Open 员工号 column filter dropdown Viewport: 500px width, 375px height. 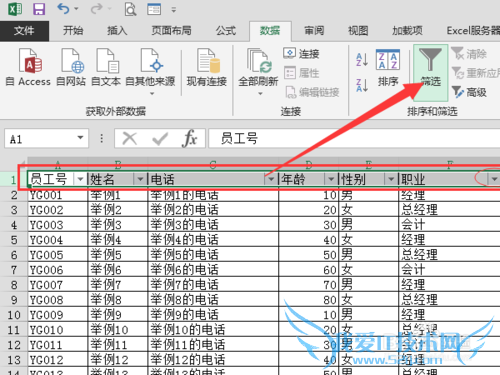tap(80, 179)
